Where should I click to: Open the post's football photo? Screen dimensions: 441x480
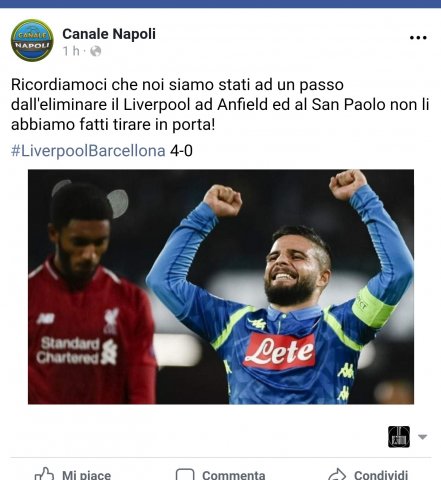tap(221, 287)
